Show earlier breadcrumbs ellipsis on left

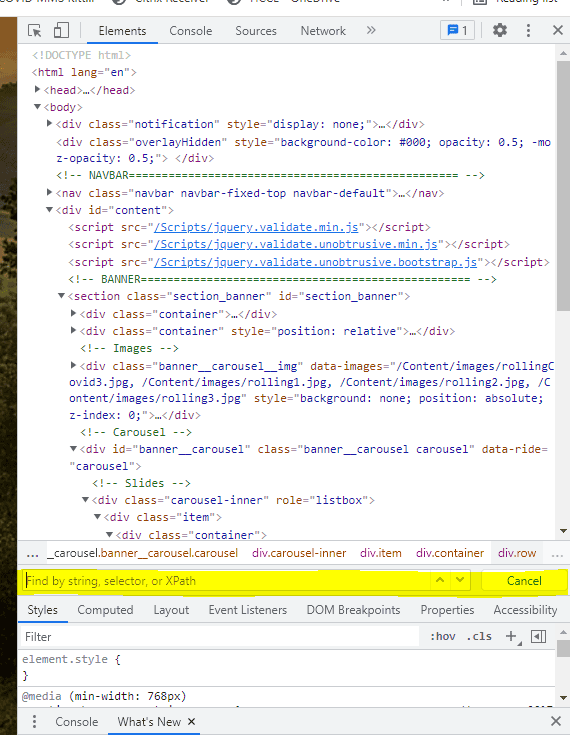32,554
